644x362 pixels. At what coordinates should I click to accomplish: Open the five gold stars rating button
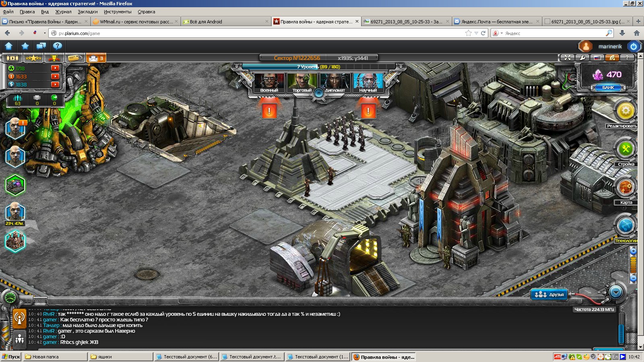tap(33, 58)
